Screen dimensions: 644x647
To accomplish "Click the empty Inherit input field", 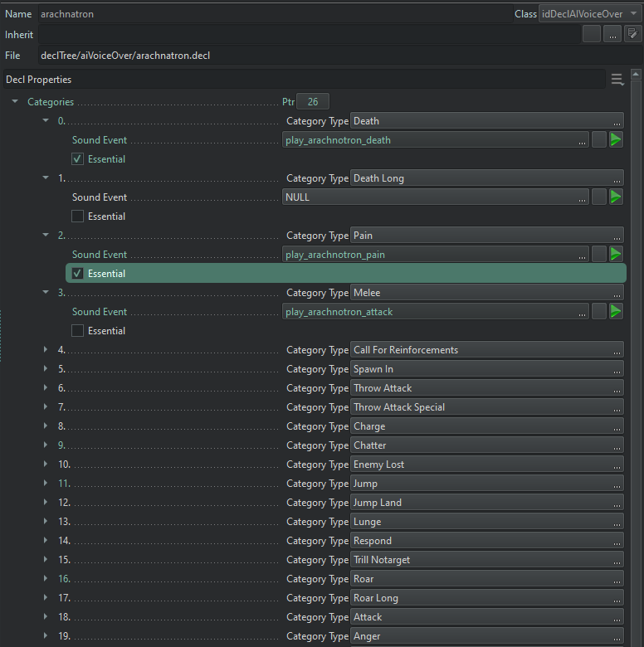I will tap(310, 34).
